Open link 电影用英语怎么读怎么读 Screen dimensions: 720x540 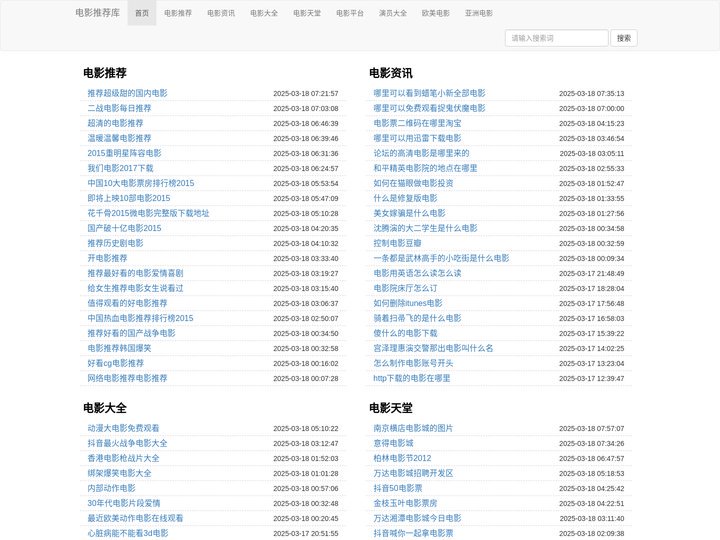point(417,273)
